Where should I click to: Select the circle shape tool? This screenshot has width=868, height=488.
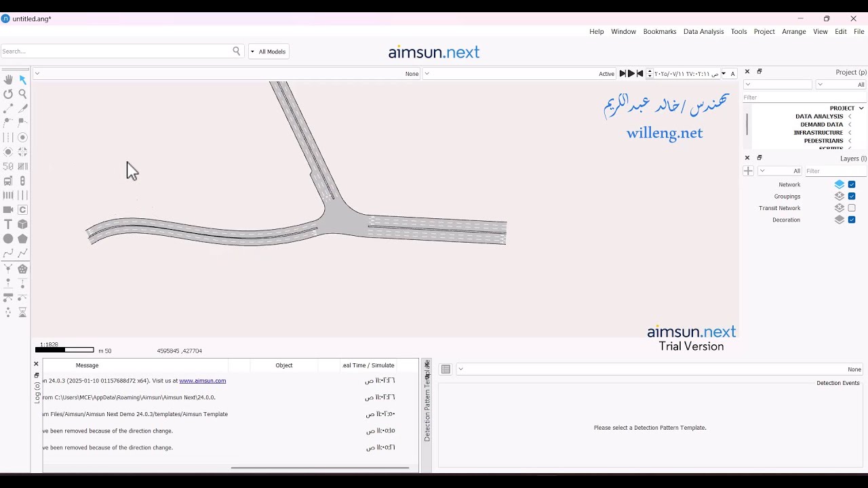tap(8, 239)
